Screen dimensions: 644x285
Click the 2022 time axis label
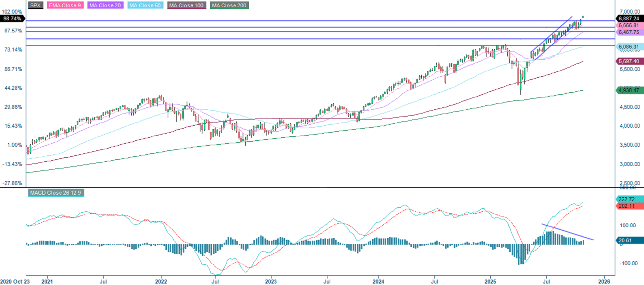pyautogui.click(x=161, y=282)
